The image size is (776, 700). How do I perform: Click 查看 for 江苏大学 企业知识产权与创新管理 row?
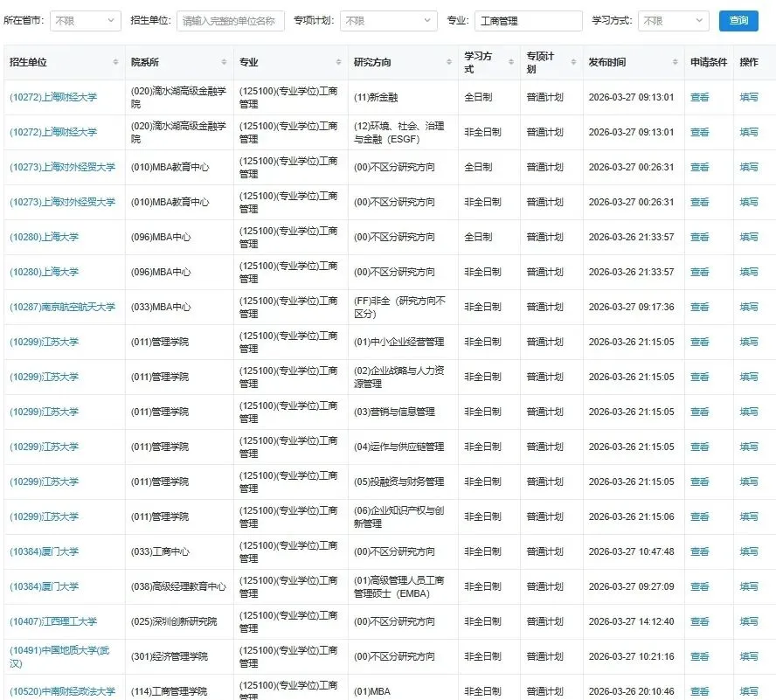(699, 516)
